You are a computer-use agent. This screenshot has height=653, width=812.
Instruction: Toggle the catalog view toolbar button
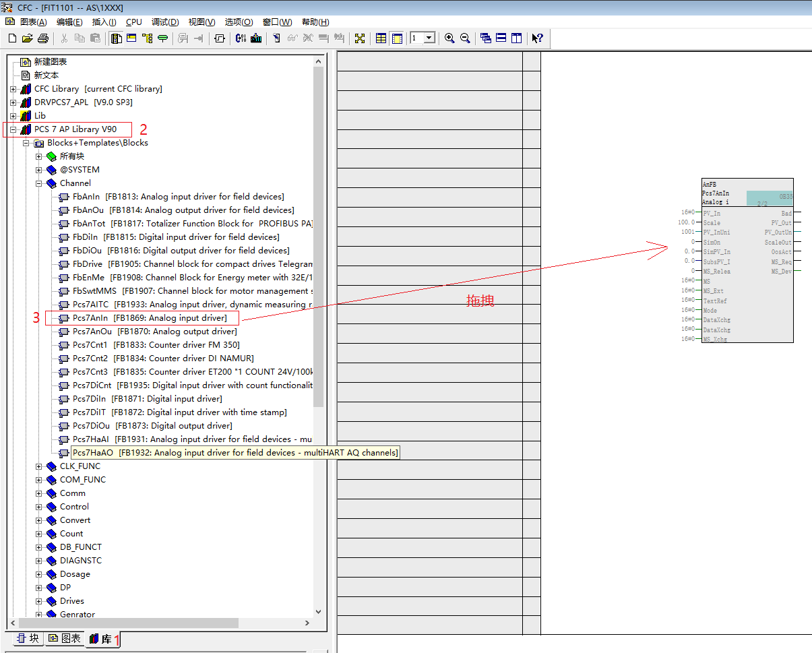pyautogui.click(x=117, y=38)
